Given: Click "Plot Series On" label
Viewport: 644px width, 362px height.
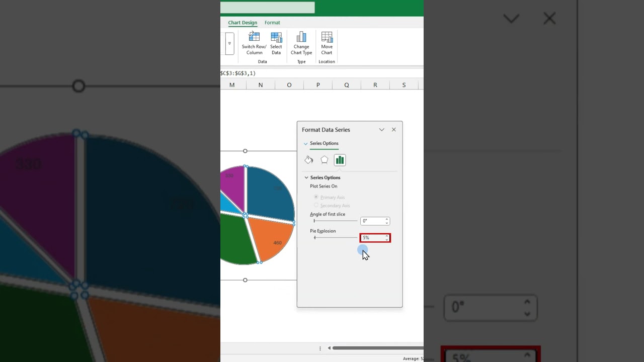Looking at the screenshot, I should click(324, 187).
